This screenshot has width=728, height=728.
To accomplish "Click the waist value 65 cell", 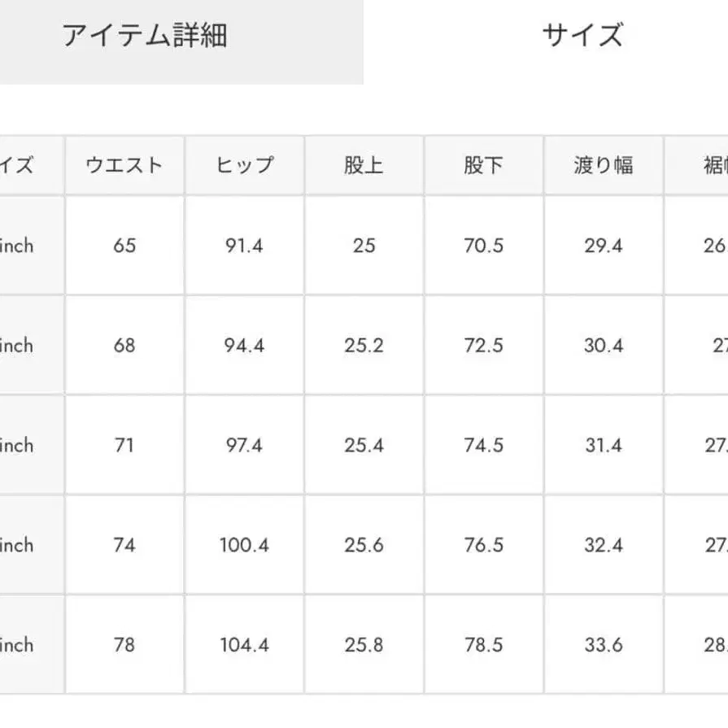I will (x=124, y=245).
